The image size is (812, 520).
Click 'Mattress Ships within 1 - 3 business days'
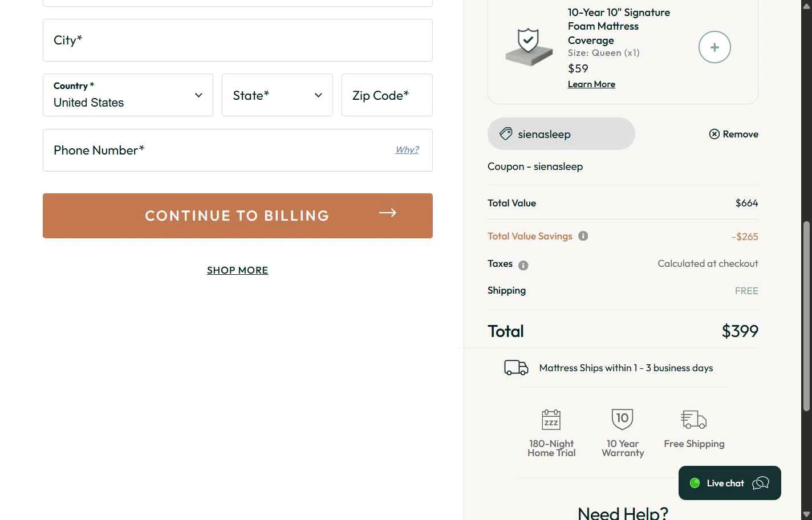pyautogui.click(x=626, y=368)
